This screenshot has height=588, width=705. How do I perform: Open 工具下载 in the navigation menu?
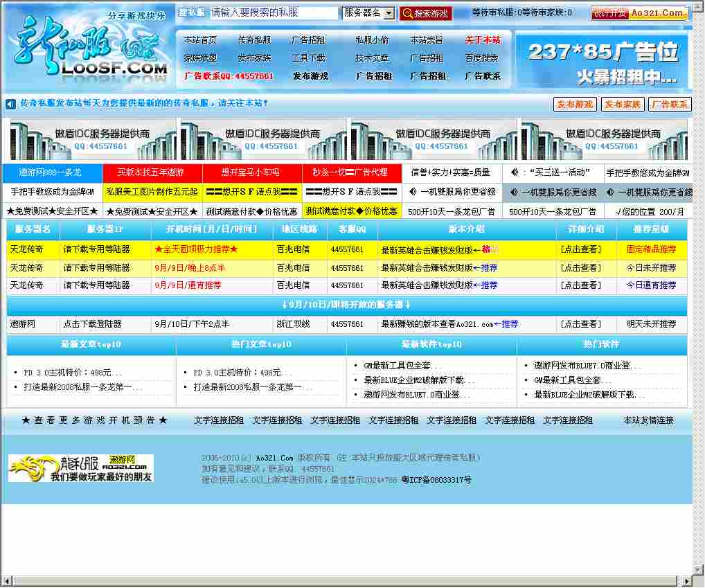pyautogui.click(x=308, y=58)
